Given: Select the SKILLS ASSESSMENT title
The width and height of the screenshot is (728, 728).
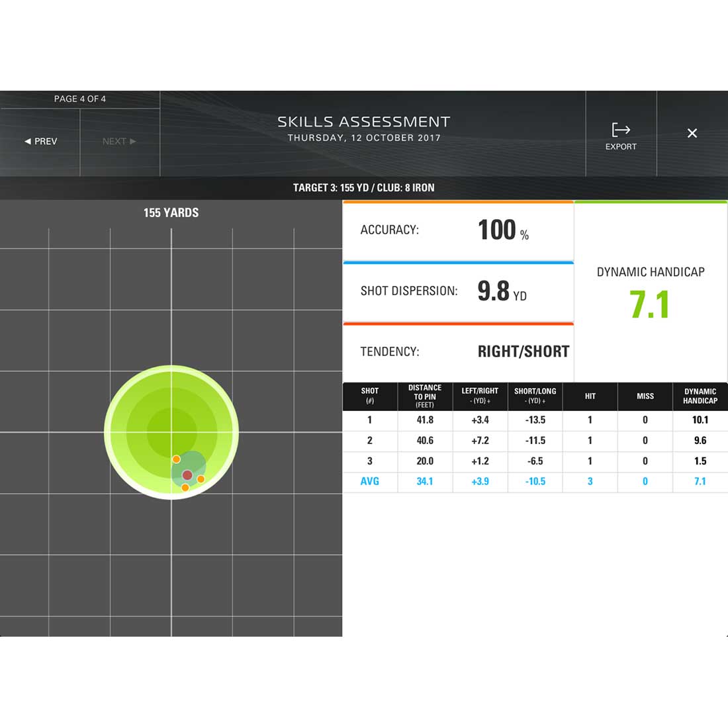Looking at the screenshot, I should 363,122.
